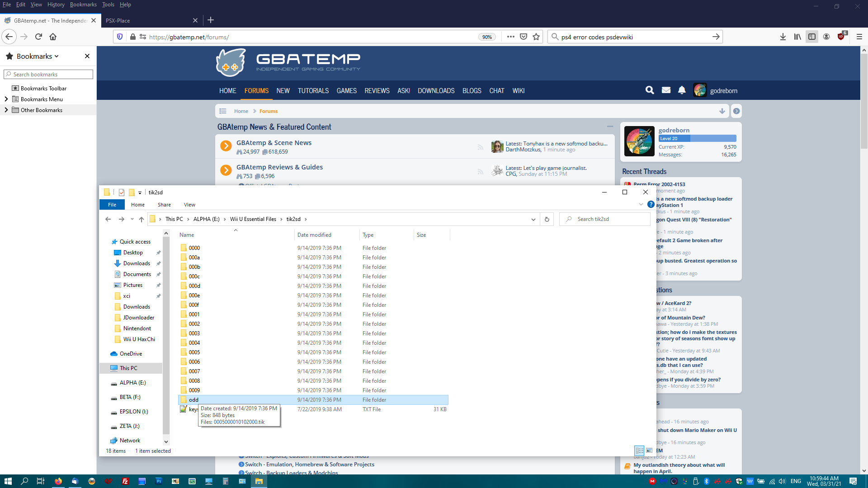
Task: Select ALPHA (E:) drive in navigation pane
Action: point(132,383)
